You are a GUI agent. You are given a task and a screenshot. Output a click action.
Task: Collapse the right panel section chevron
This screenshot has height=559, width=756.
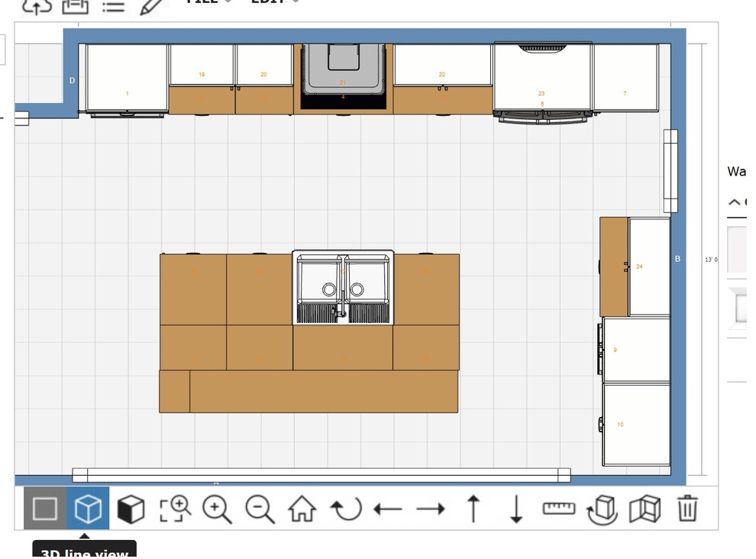point(735,202)
